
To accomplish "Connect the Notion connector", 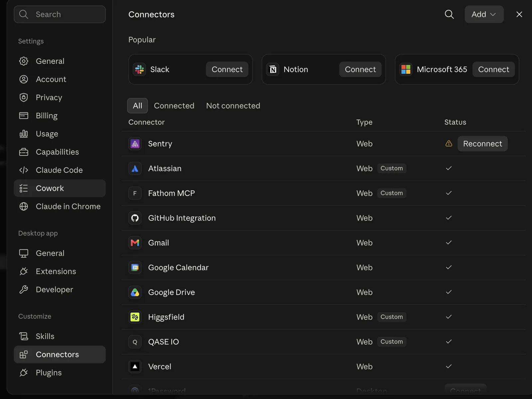I will [x=360, y=69].
